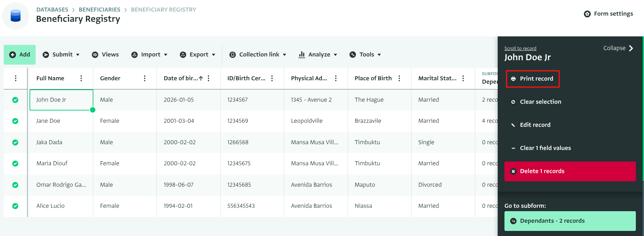Screen dimensions: 644x236
Task: Click sort arrow on Date of birth column
Action: (201, 79)
